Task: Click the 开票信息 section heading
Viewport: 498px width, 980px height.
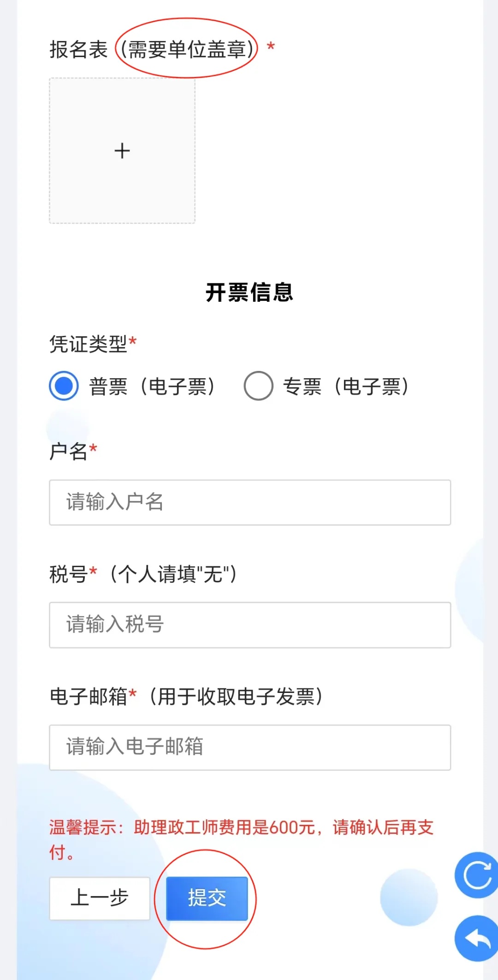Action: point(249,293)
